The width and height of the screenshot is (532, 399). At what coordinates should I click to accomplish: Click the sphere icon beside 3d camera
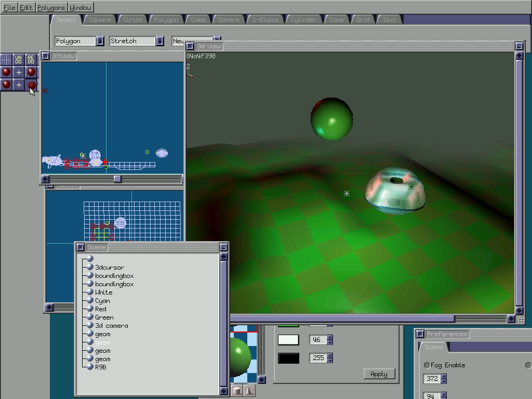click(x=90, y=326)
